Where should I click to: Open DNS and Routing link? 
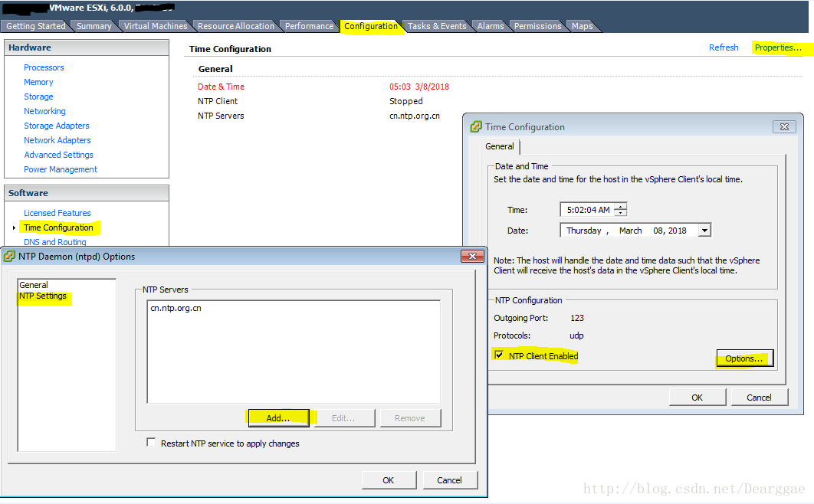(55, 241)
